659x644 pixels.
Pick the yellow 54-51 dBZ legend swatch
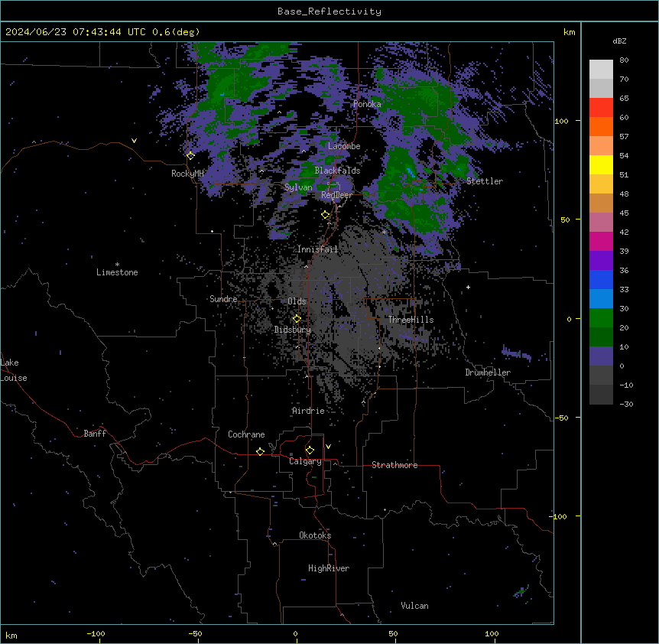tap(601, 164)
